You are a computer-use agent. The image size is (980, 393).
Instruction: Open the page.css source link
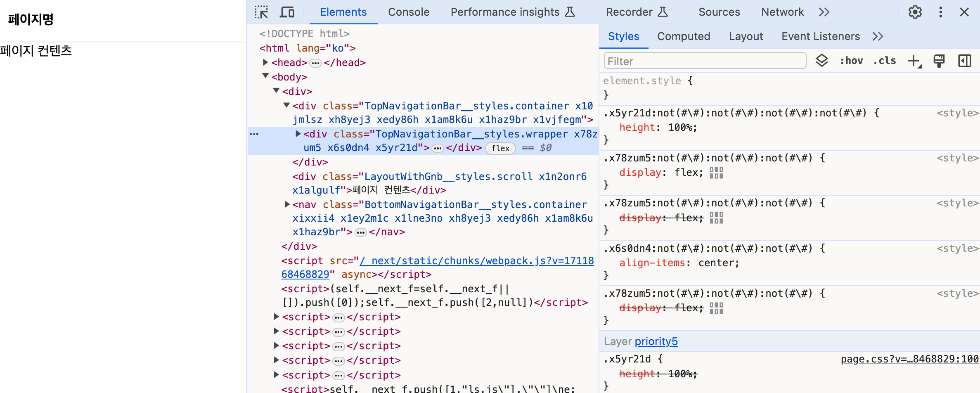(x=909, y=359)
